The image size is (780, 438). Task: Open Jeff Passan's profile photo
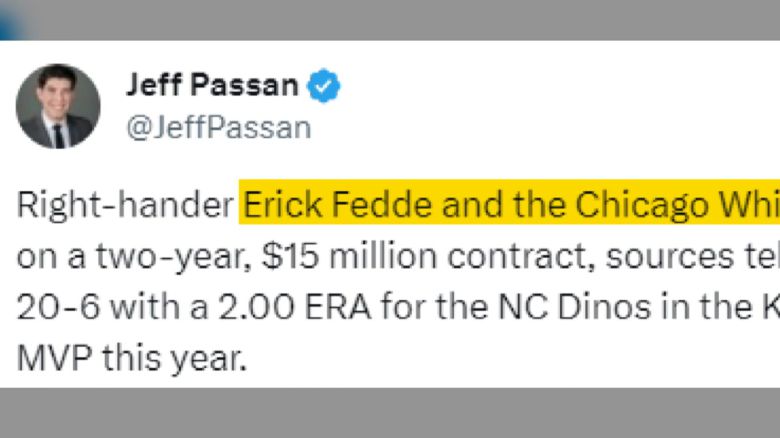click(x=59, y=106)
